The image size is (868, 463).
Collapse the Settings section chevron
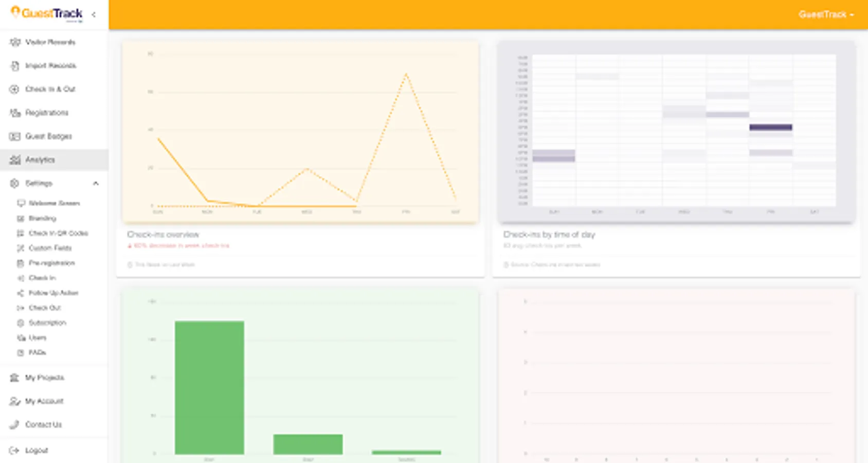coord(96,184)
